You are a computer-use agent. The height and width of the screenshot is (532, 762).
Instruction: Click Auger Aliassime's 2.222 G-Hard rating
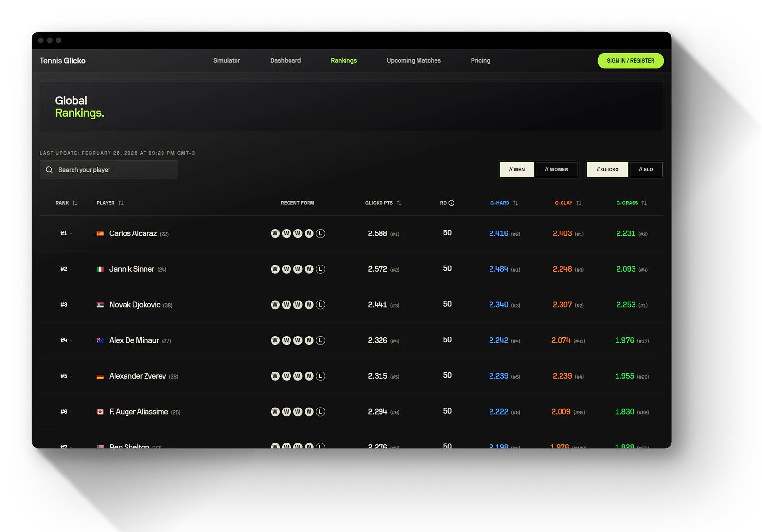coord(498,412)
